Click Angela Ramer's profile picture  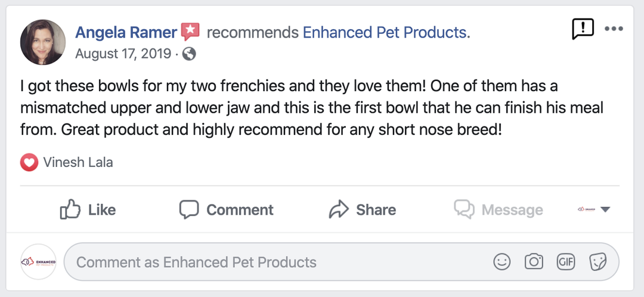pos(43,42)
